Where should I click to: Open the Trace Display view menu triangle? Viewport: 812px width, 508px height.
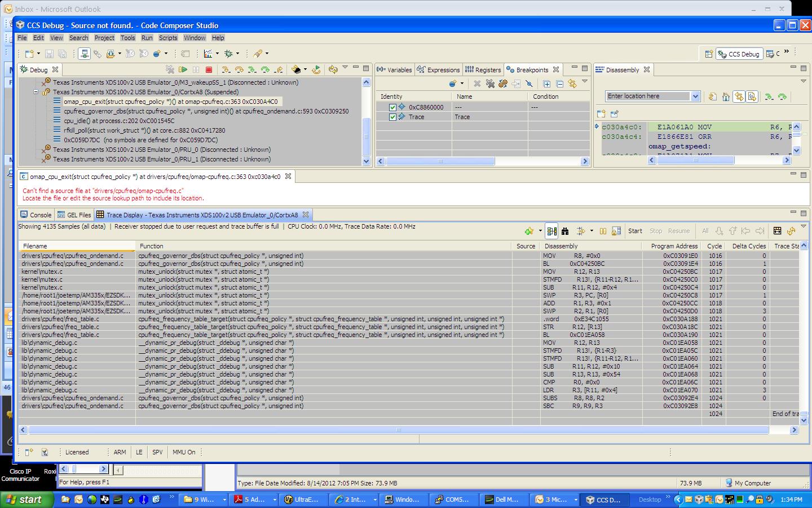click(804, 226)
